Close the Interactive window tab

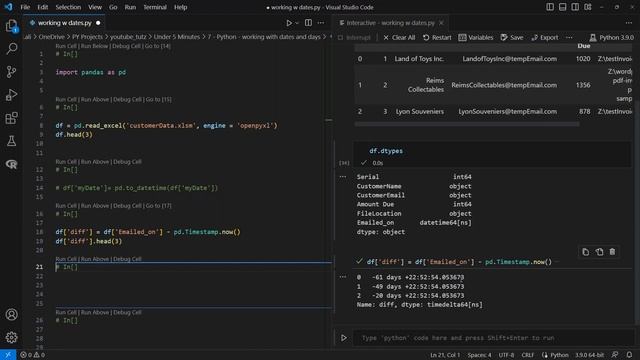tap(441, 23)
